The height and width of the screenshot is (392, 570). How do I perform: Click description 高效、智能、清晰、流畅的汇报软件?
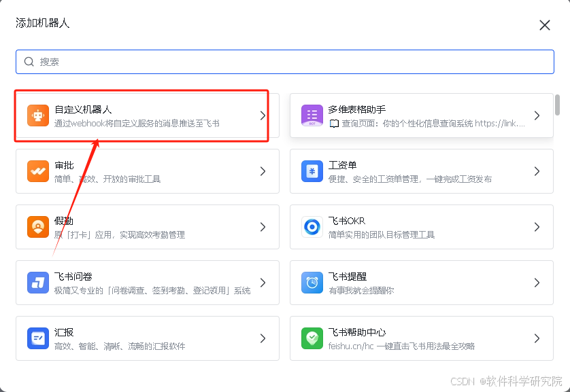(120, 346)
